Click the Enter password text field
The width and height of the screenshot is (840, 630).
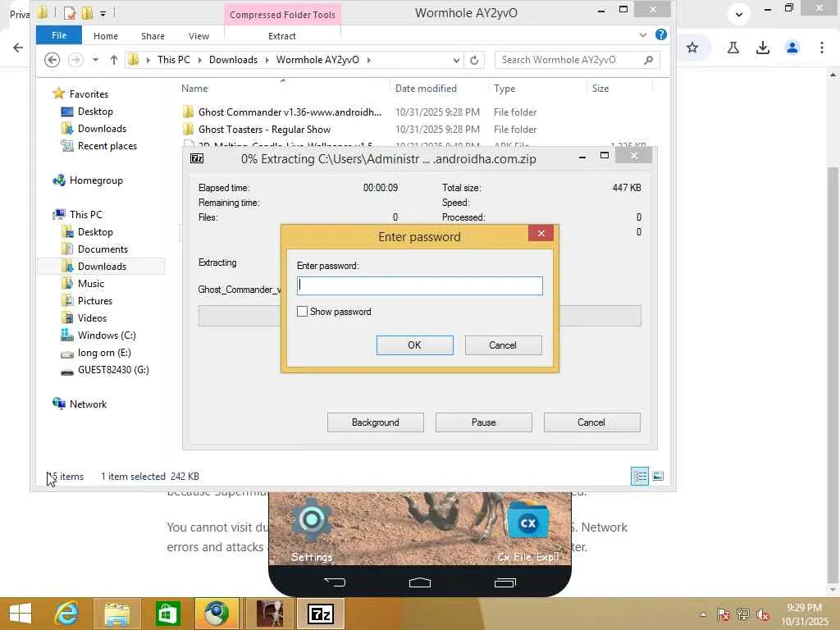click(419, 285)
